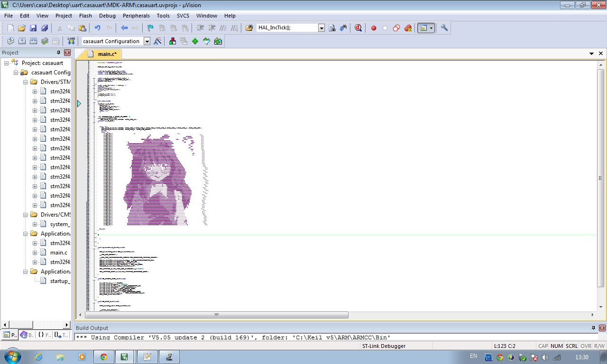Click the 13:30 taskbar clock
Image resolution: width=607 pixels, height=364 pixels.
pyautogui.click(x=581, y=357)
